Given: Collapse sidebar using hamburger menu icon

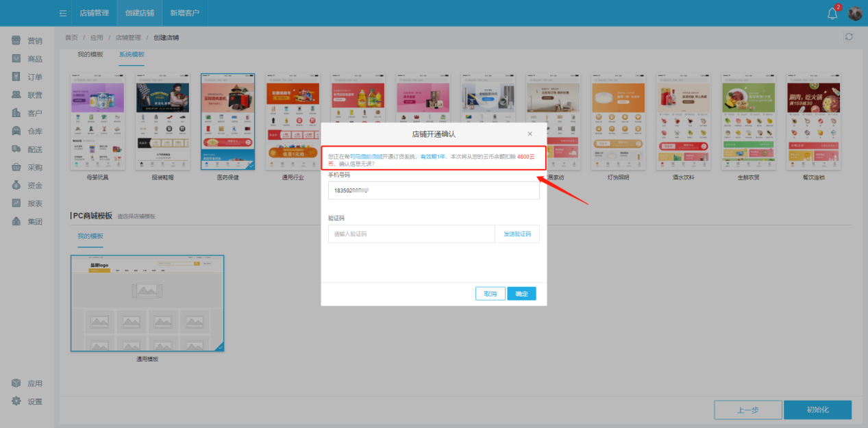Looking at the screenshot, I should pos(63,13).
